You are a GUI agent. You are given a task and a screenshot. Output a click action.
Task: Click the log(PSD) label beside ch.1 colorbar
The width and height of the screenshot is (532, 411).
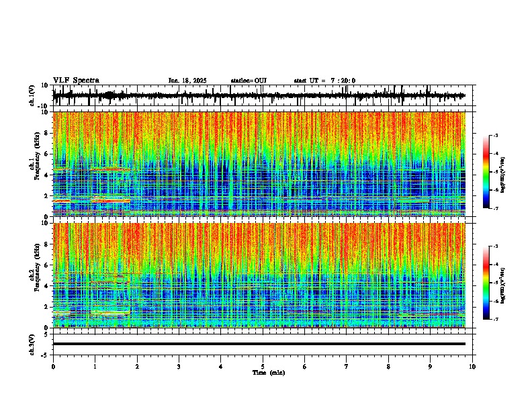pyautogui.click(x=502, y=175)
